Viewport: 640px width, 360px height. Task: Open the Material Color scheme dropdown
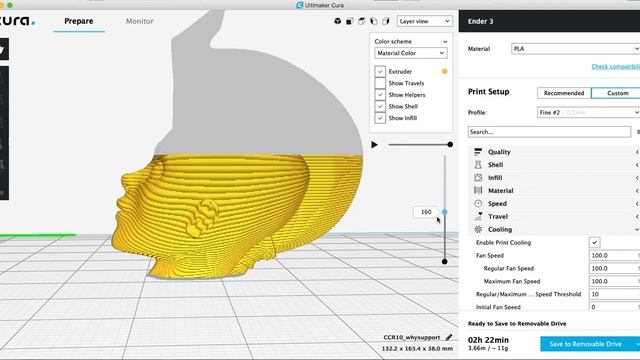click(x=411, y=53)
